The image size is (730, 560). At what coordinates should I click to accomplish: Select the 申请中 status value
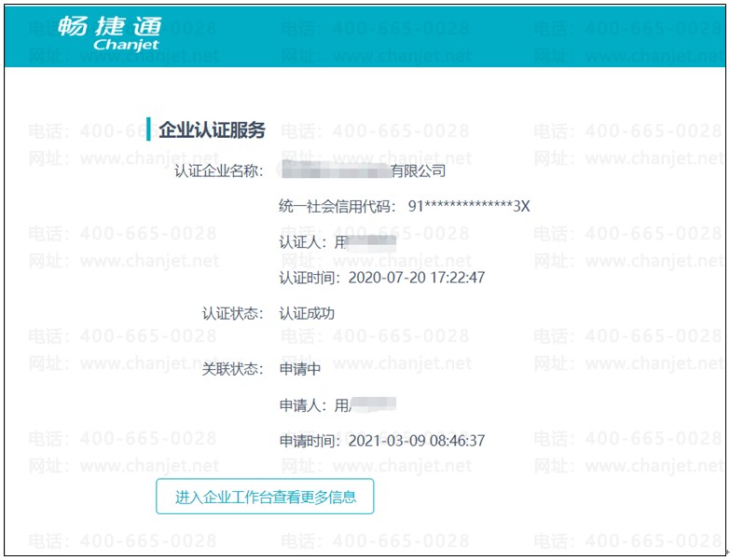300,369
